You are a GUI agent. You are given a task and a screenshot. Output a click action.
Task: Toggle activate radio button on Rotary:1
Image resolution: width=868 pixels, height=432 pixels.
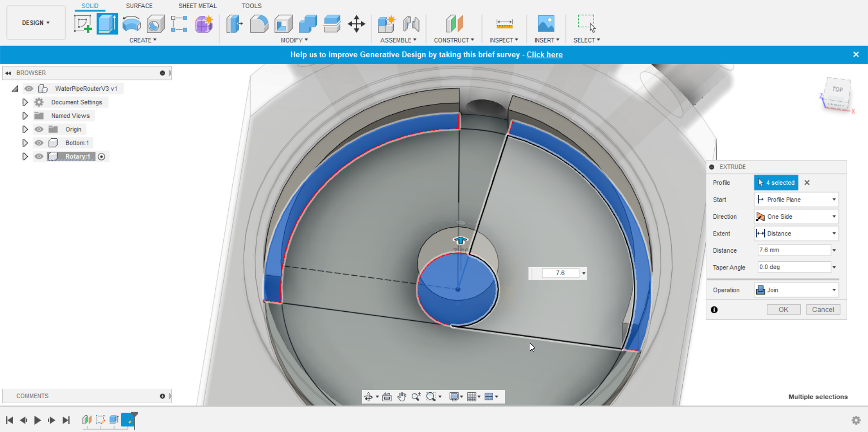point(102,157)
